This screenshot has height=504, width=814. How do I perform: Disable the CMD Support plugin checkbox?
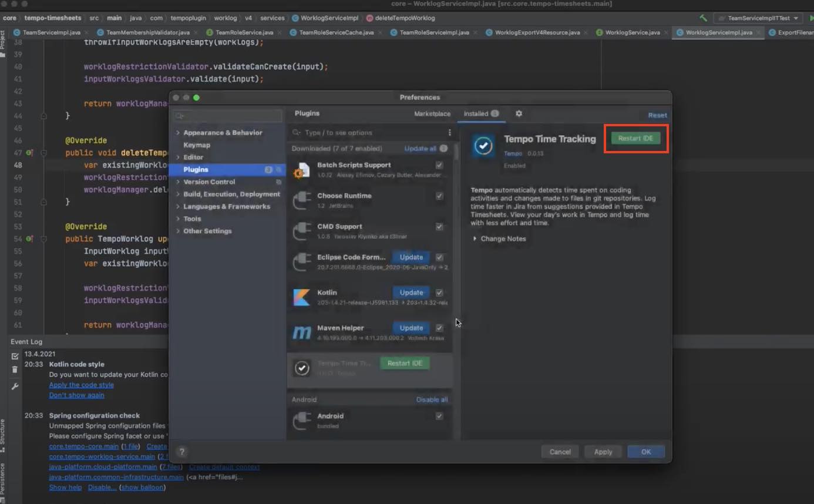(439, 226)
